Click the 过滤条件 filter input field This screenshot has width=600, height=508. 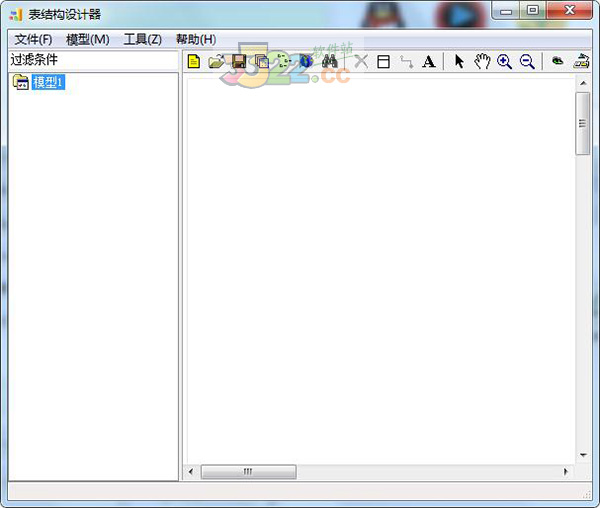click(93, 60)
